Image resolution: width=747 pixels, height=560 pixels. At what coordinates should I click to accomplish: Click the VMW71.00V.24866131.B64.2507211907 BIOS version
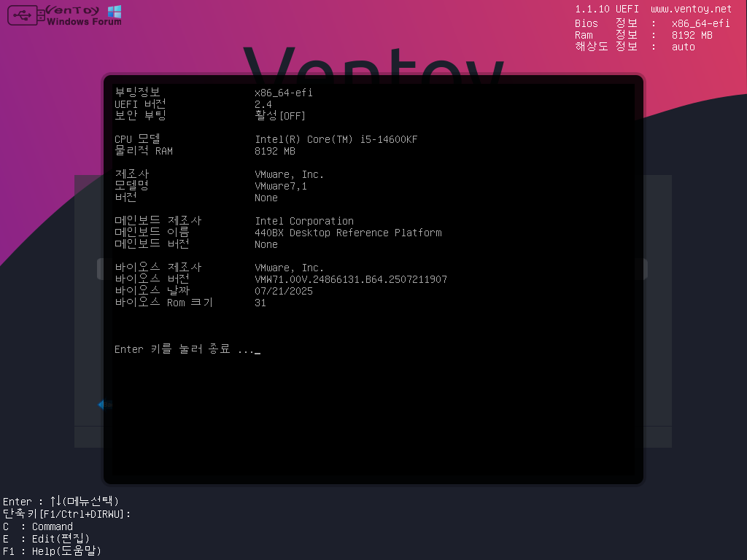pos(351,279)
